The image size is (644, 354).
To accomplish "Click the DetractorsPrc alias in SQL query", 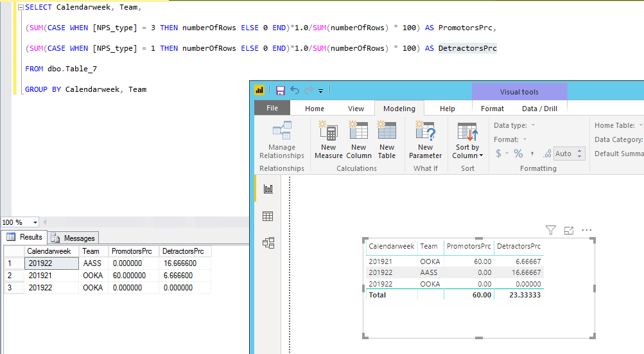I will (467, 48).
